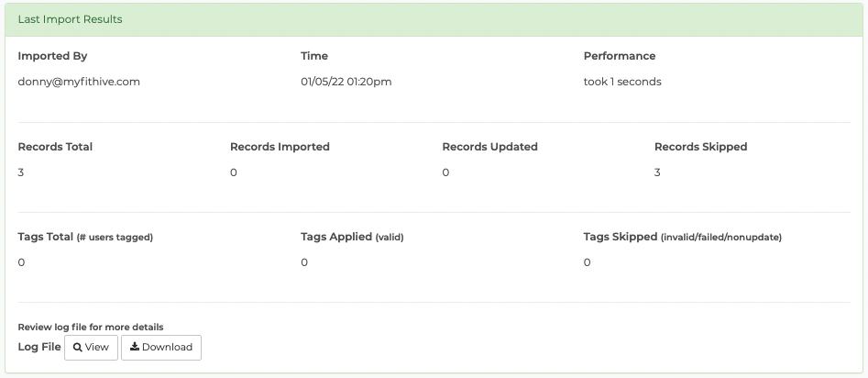Image resolution: width=868 pixels, height=378 pixels.
Task: Click the 'took 1 seconds' performance text
Action: pyautogui.click(x=622, y=82)
